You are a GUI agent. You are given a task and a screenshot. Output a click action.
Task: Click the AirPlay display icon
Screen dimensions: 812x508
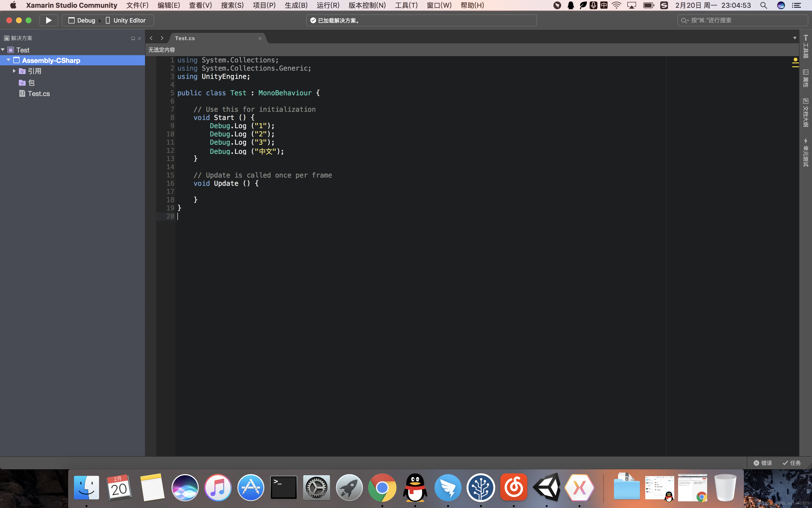[x=631, y=5]
